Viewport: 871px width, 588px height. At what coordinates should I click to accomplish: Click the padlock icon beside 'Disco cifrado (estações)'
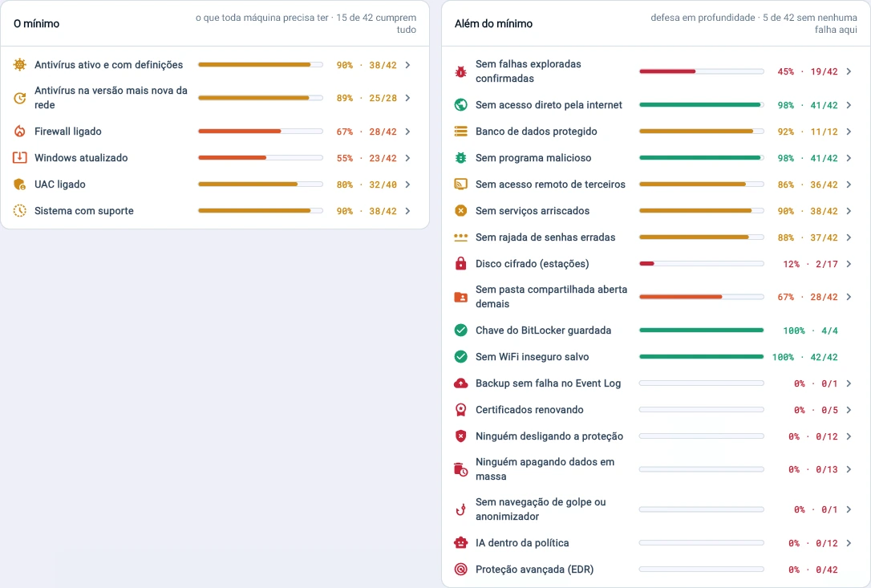tap(460, 264)
